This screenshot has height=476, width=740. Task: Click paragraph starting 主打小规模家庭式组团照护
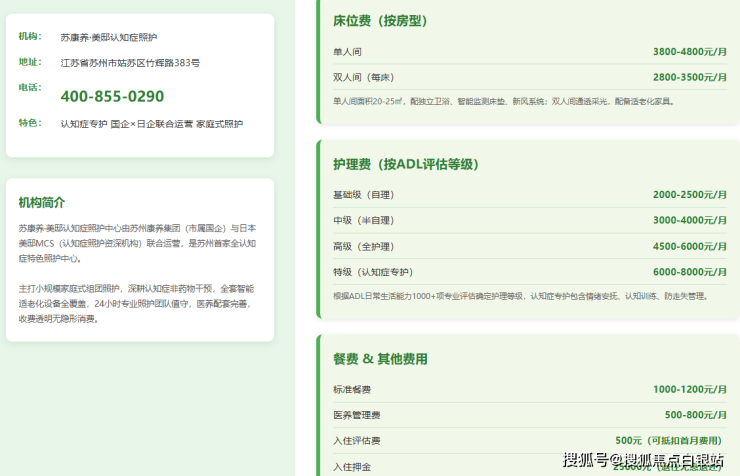click(x=136, y=304)
